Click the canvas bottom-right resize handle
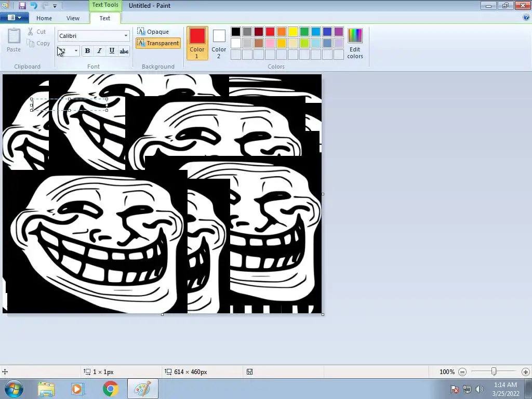Image resolution: width=532 pixels, height=399 pixels. click(323, 314)
